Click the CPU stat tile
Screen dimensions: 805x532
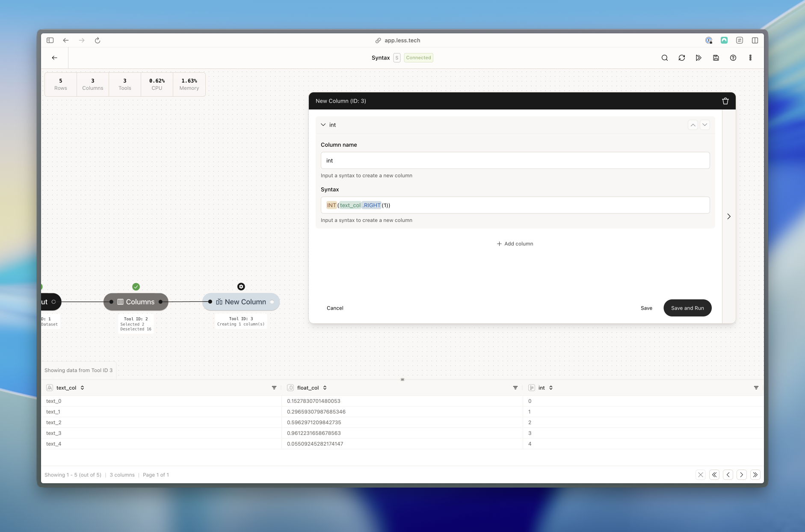[157, 84]
